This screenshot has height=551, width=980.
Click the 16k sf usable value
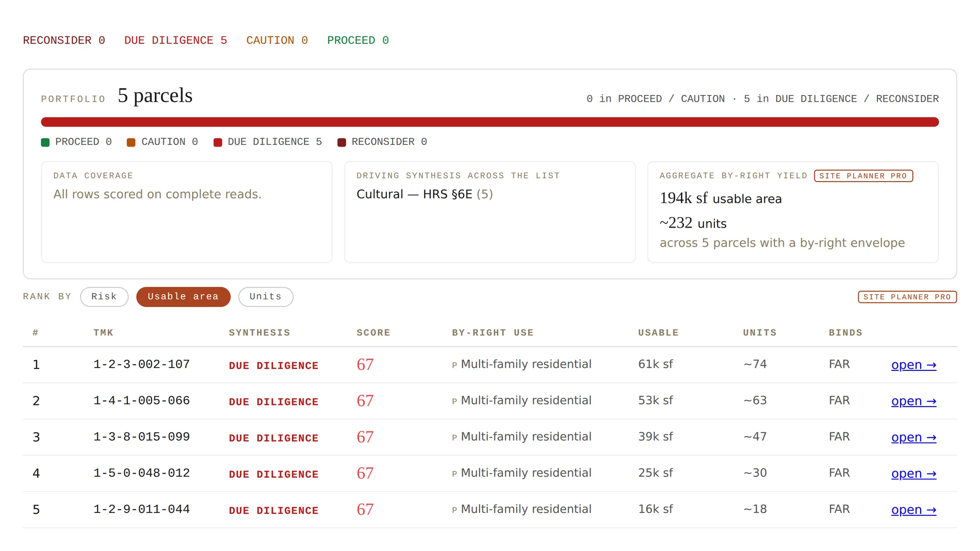coord(656,509)
